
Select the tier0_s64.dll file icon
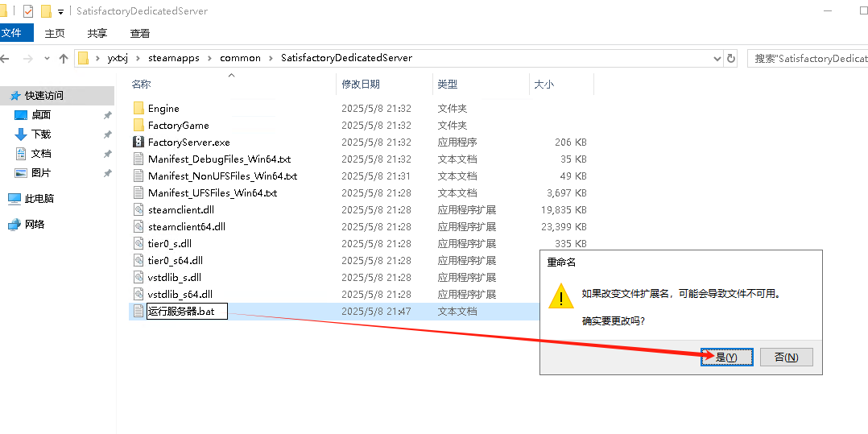click(x=138, y=261)
